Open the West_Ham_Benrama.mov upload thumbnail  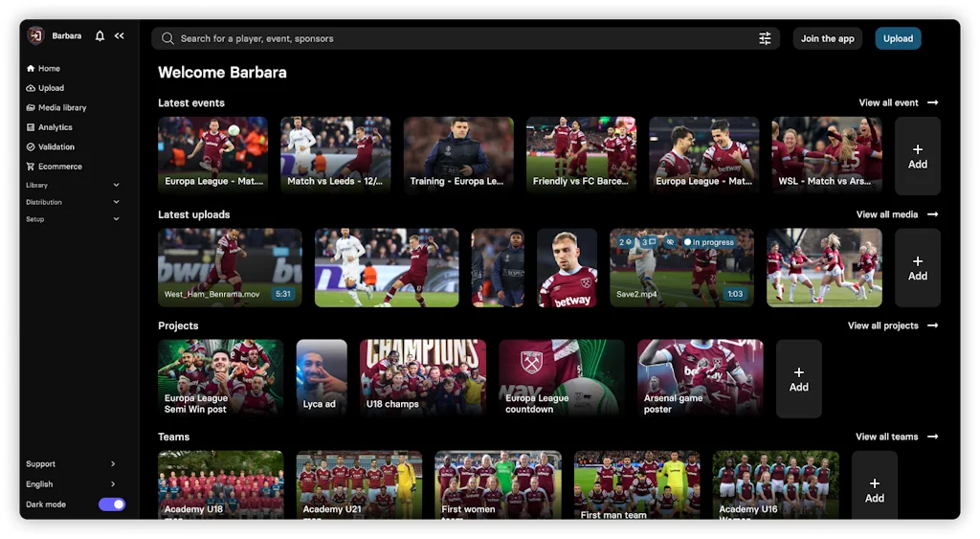tap(230, 267)
